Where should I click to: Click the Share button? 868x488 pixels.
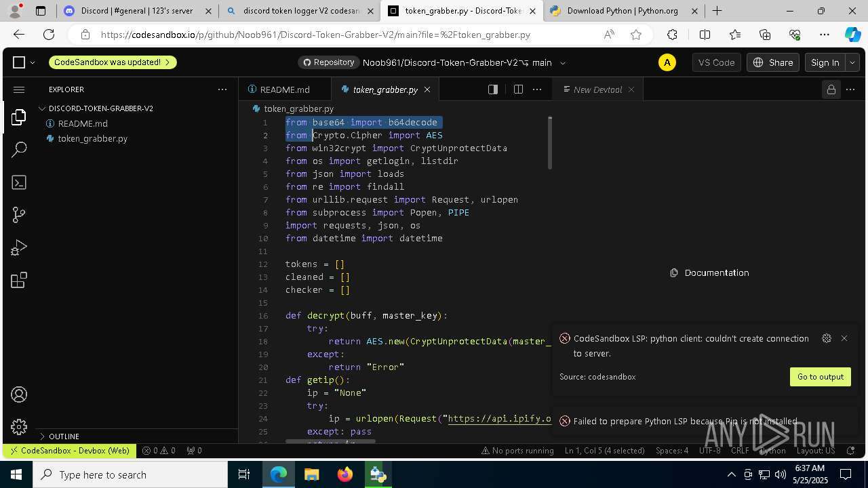(773, 62)
